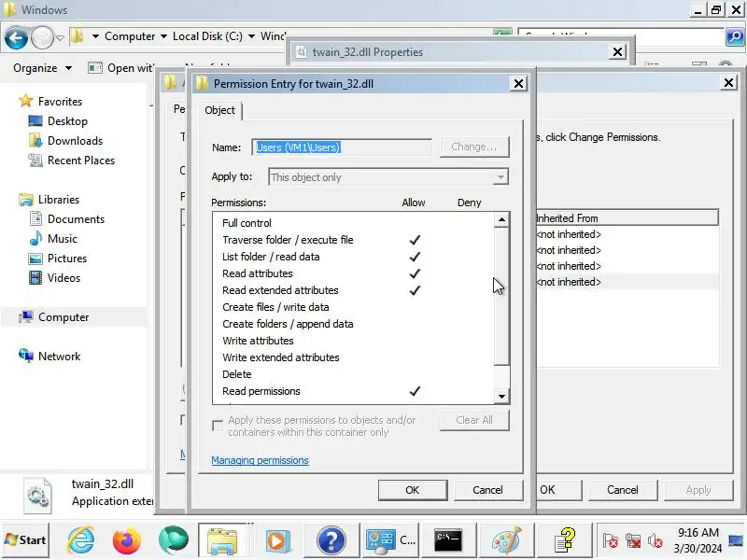
Task: Open the root breadcrumb dropdown arrow before Computer
Action: (95, 36)
